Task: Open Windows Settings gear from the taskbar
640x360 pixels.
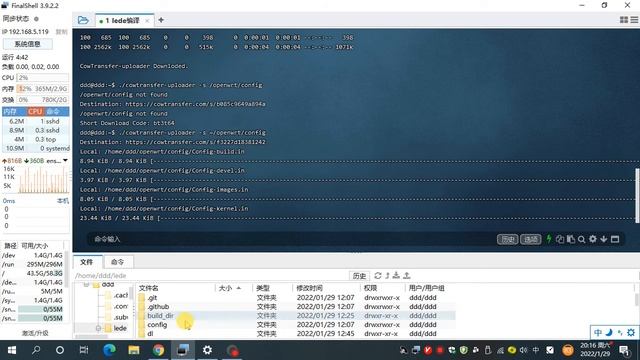Action: coord(207,350)
